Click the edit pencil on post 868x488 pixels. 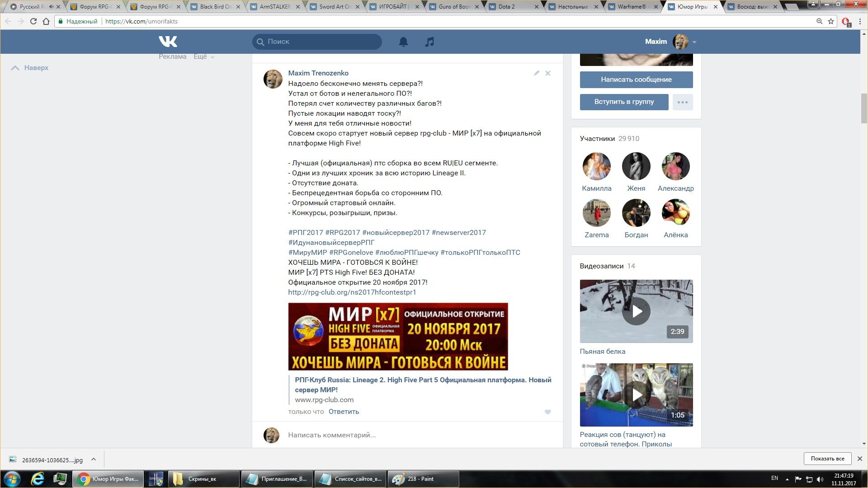point(536,73)
